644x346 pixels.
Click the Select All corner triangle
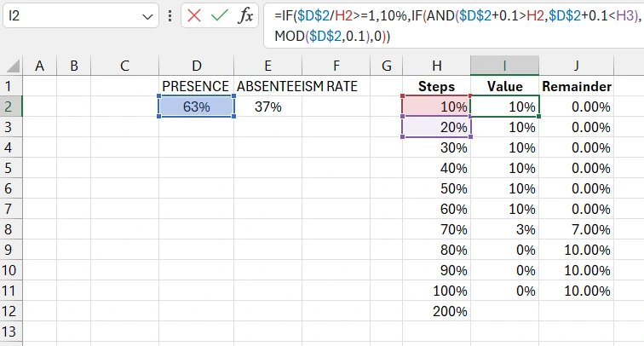(x=11, y=66)
